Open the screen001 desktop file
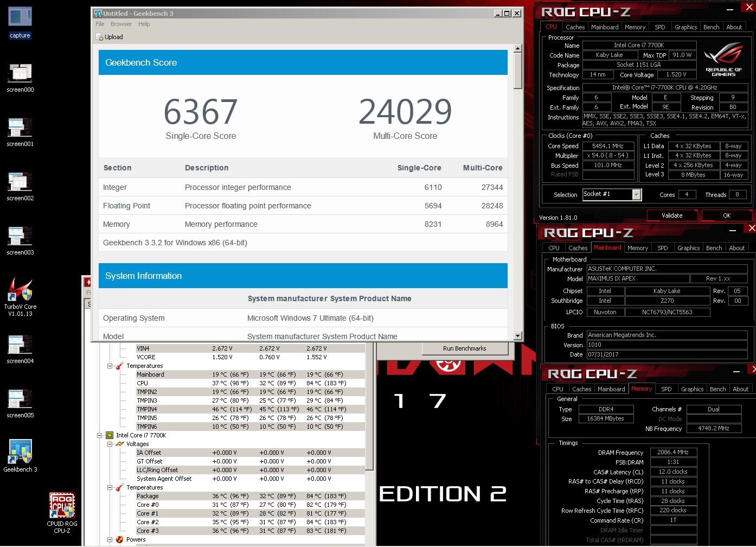The height and width of the screenshot is (547, 756). coord(20,132)
